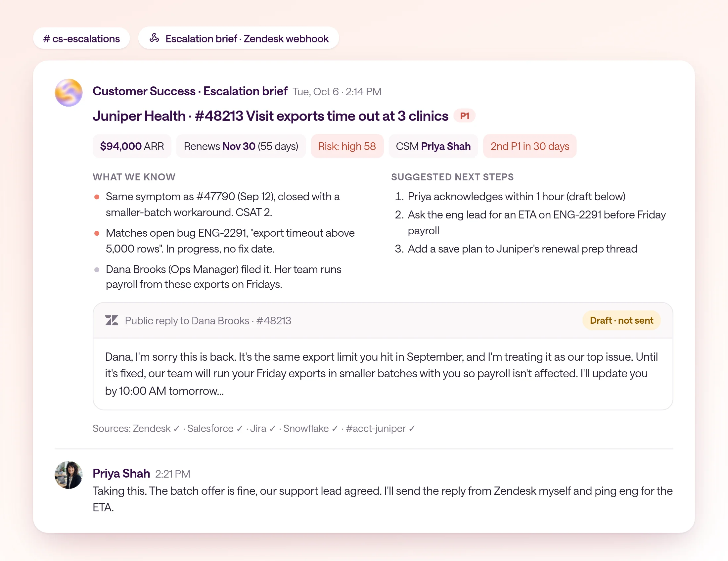Click step 1, Priya acknowledges within 1 hour
The width and height of the screenshot is (728, 561).
510,196
